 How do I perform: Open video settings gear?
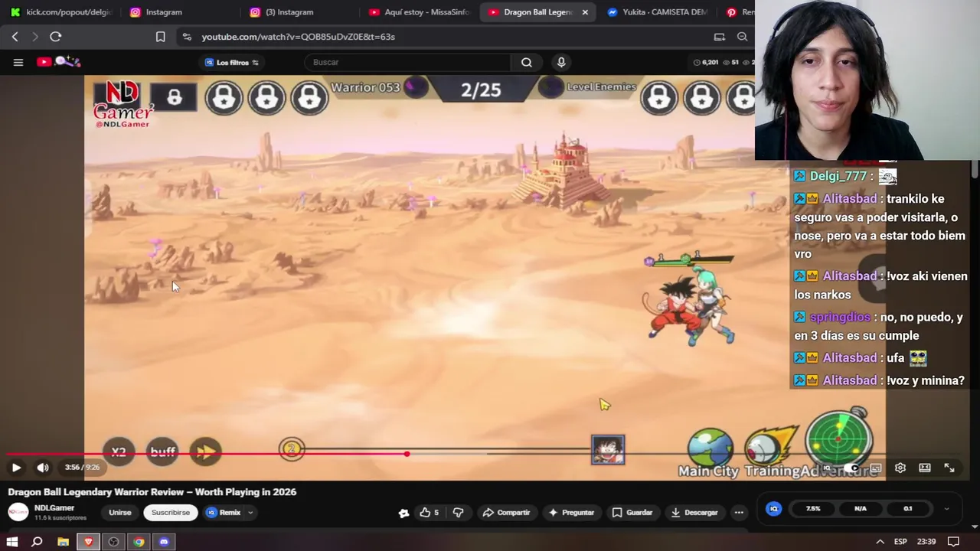click(900, 468)
